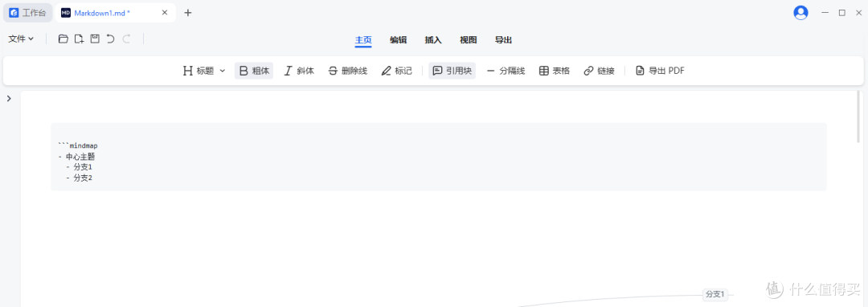Apply 斜体 italic formatting
Screen dimensions: 868x307
tap(299, 71)
